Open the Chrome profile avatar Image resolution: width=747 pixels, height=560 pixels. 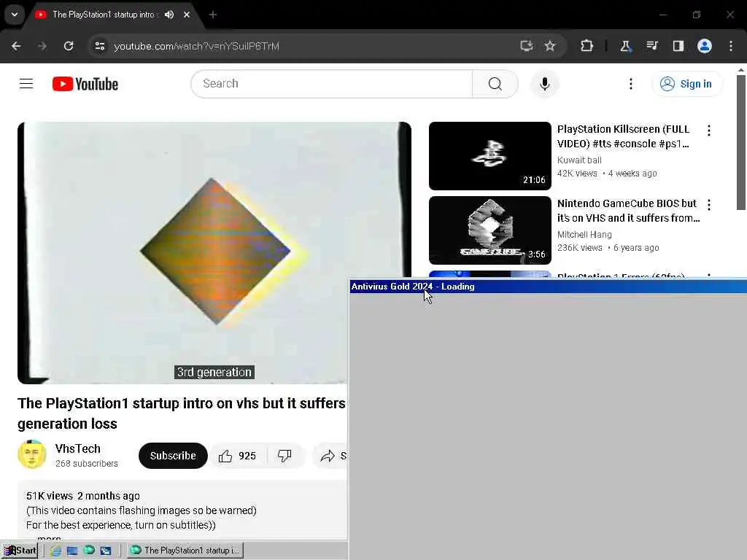click(705, 46)
